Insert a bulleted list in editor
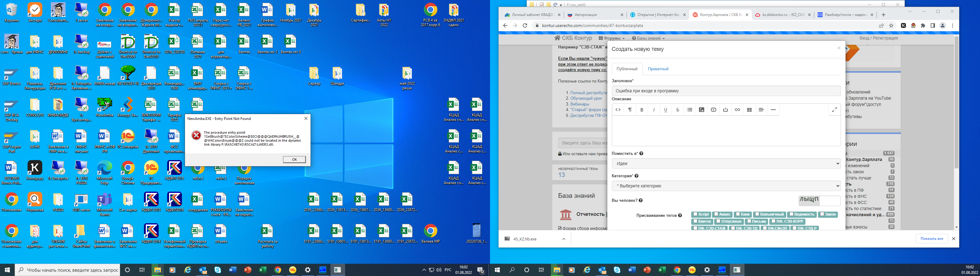The image size is (980, 276). click(689, 110)
